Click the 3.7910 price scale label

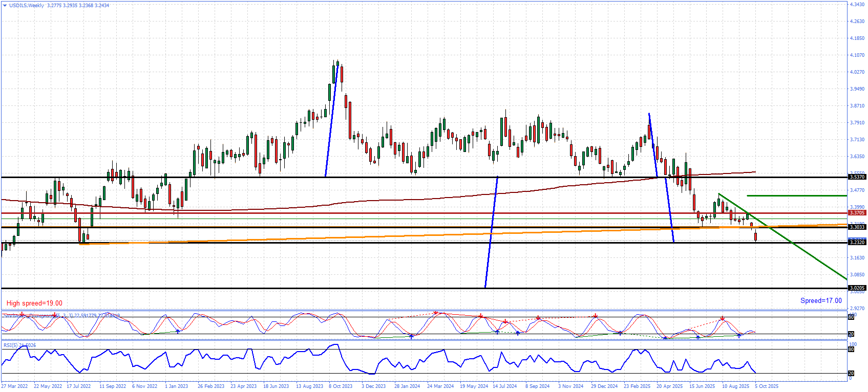click(x=857, y=123)
